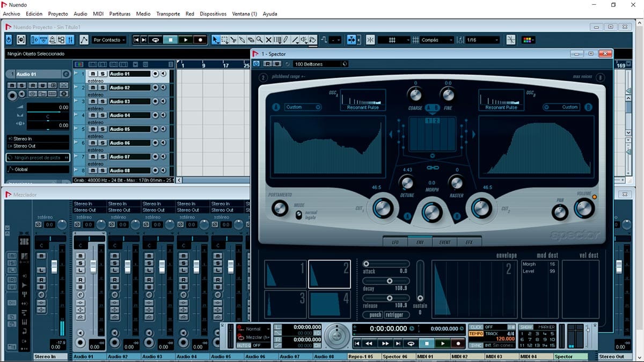Switch to the EFX tab
Screen dimensions: 644x362
(x=469, y=242)
